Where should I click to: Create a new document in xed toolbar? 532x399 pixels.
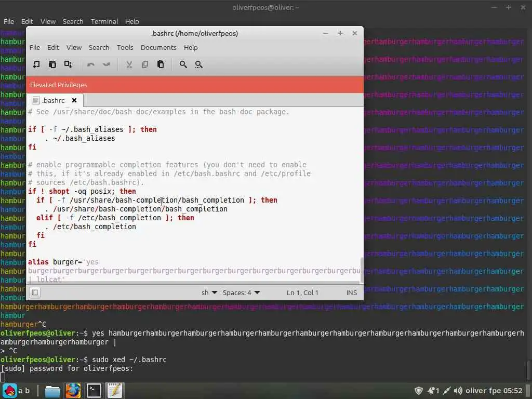coord(36,64)
